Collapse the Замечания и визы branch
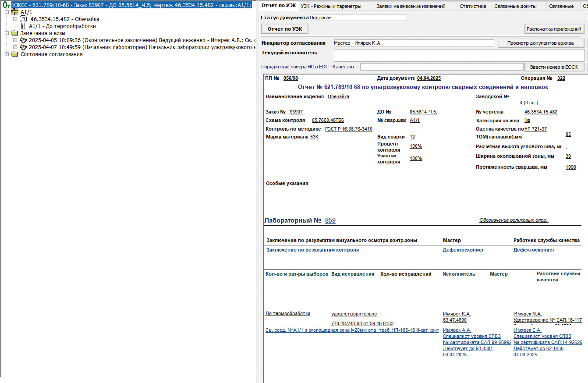 tap(7, 33)
